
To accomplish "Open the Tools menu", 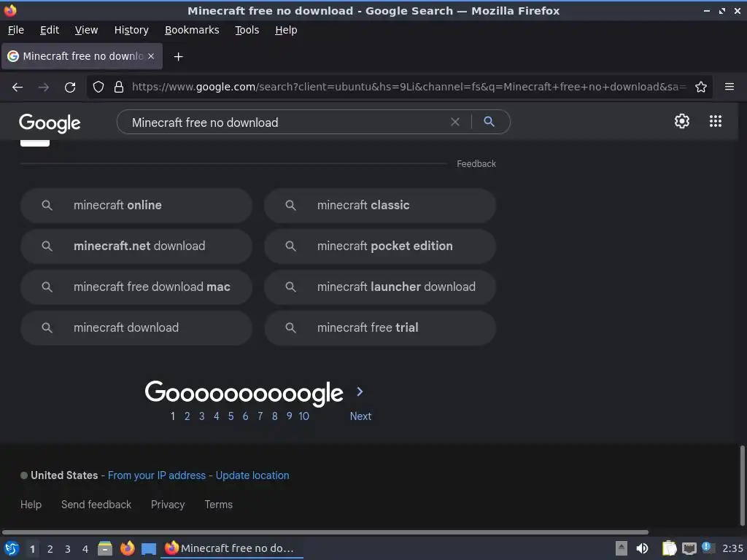I will pos(247,30).
